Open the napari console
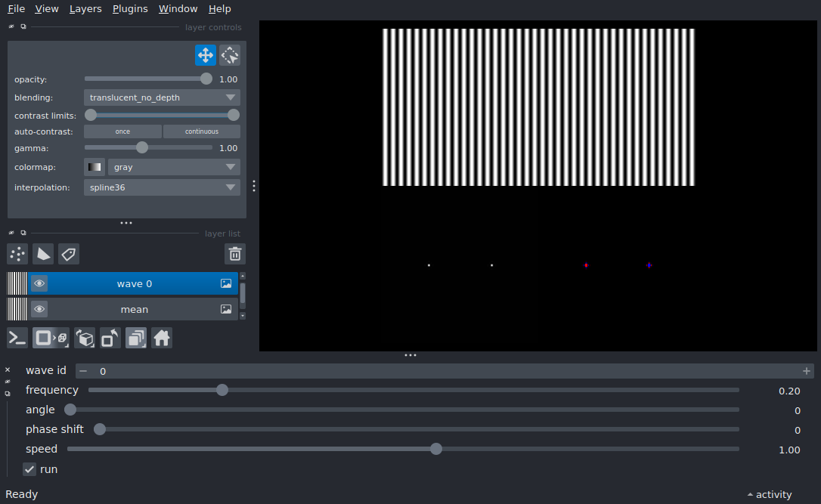The width and height of the screenshot is (821, 504). (17, 338)
